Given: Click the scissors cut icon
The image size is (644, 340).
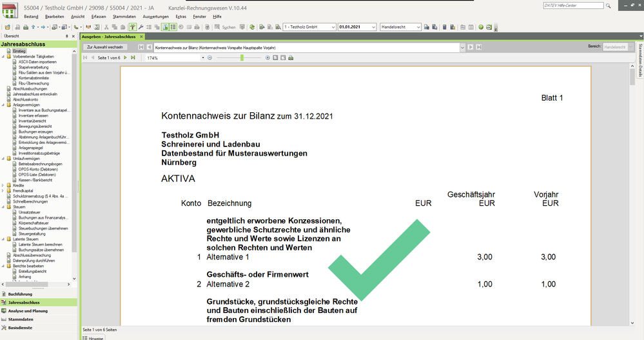Looking at the screenshot, I should 106,27.
